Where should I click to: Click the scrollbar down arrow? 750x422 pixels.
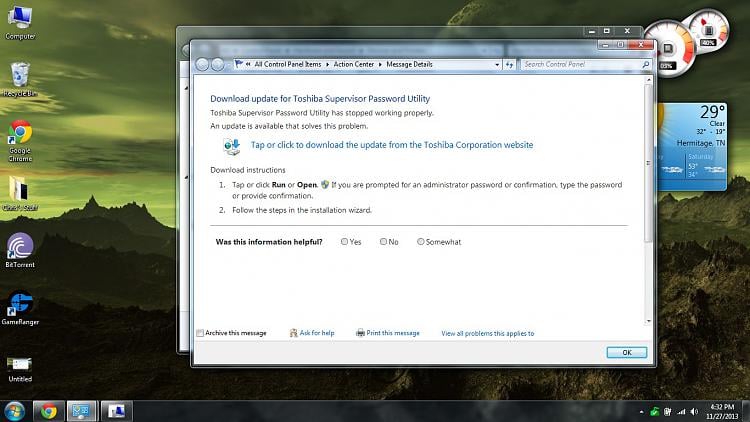pyautogui.click(x=649, y=322)
